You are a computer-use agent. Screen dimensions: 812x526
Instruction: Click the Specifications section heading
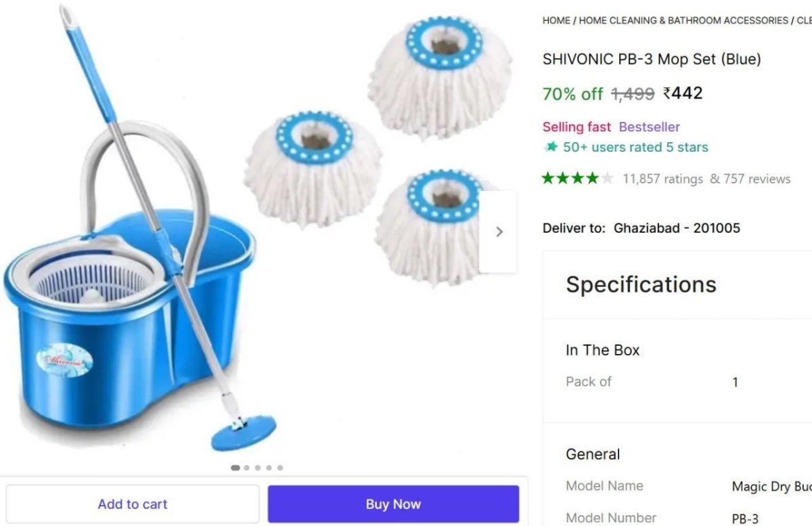tap(641, 284)
